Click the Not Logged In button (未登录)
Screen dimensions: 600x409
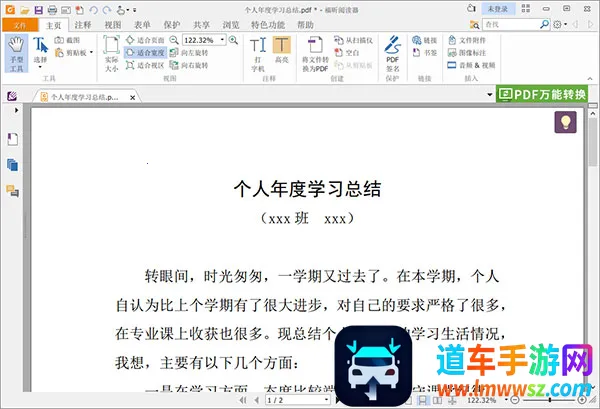pos(497,9)
